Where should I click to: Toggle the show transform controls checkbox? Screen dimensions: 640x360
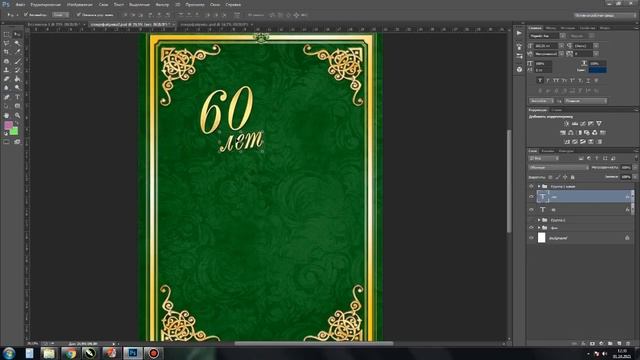[79, 15]
